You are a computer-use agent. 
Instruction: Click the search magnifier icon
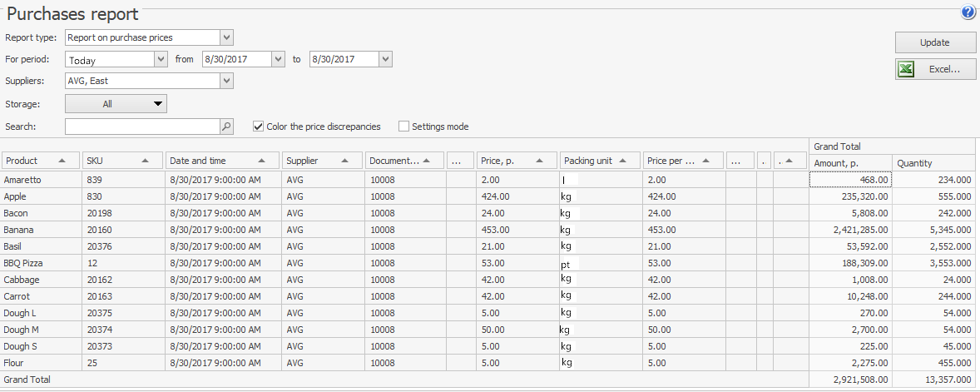[226, 127]
